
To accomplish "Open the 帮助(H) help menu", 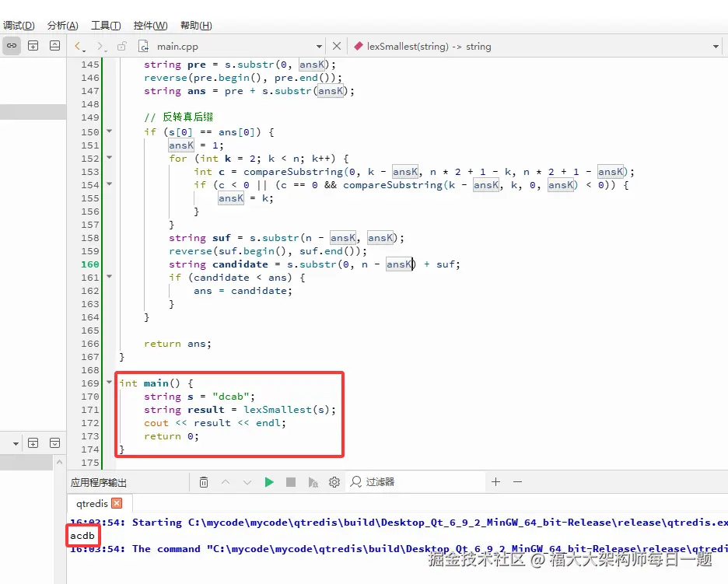I will click(x=196, y=26).
